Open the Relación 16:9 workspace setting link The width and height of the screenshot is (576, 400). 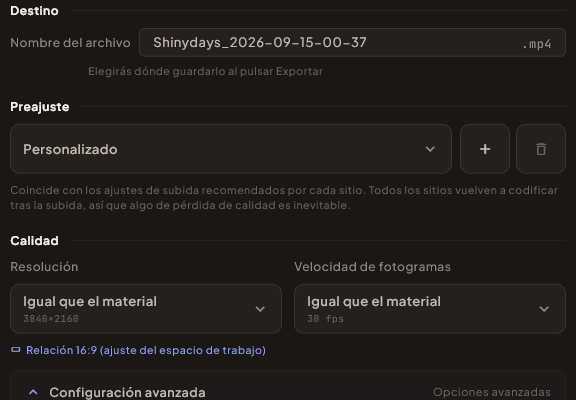(x=146, y=350)
